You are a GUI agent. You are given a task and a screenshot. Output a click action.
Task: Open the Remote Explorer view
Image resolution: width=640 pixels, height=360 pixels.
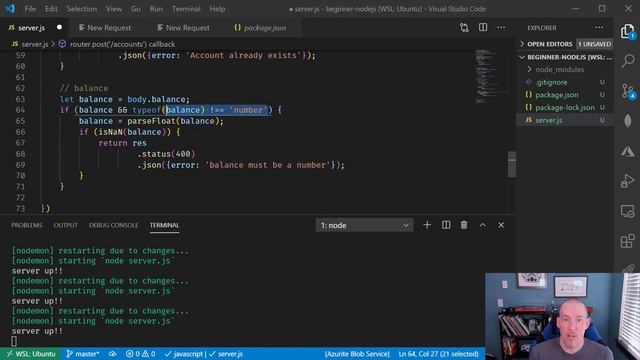tap(627, 211)
